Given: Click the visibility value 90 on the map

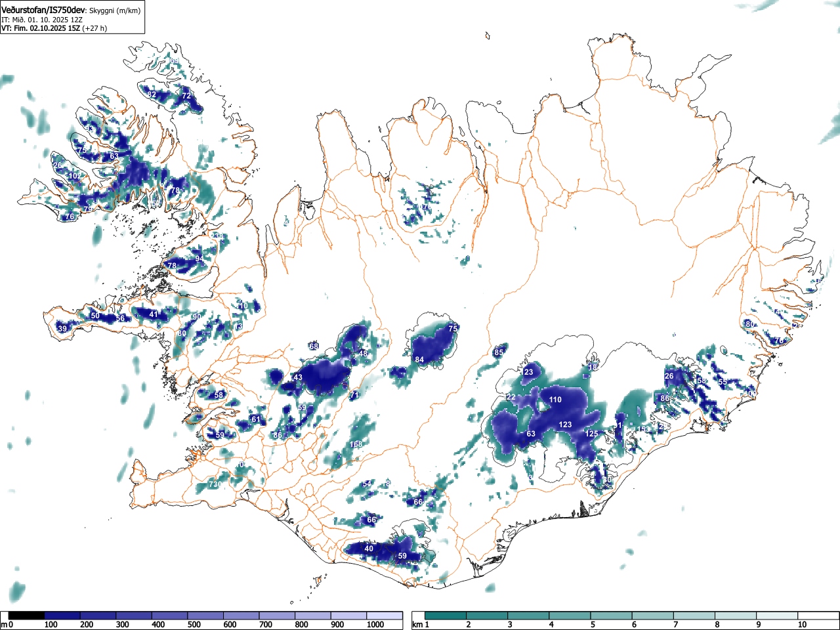Looking at the screenshot, I should tap(196, 317).
